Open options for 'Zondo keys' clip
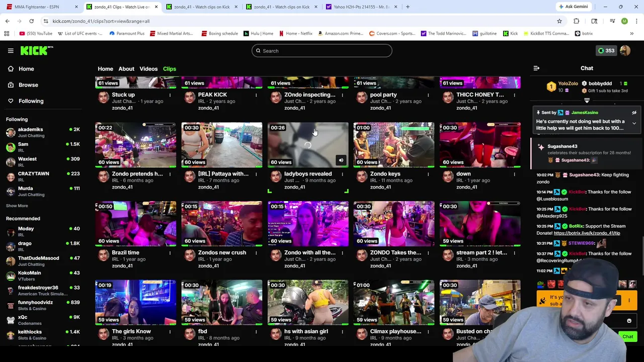This screenshot has height=362, width=644. pos(428,174)
